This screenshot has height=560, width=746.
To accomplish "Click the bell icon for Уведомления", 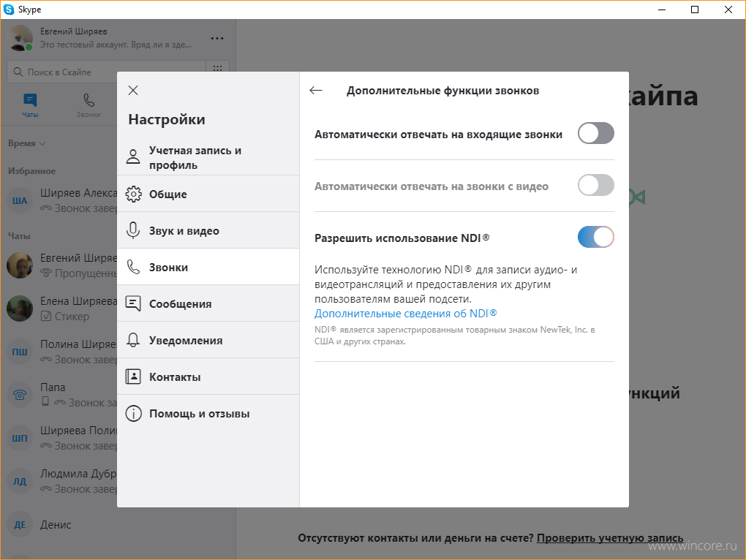I will [133, 340].
